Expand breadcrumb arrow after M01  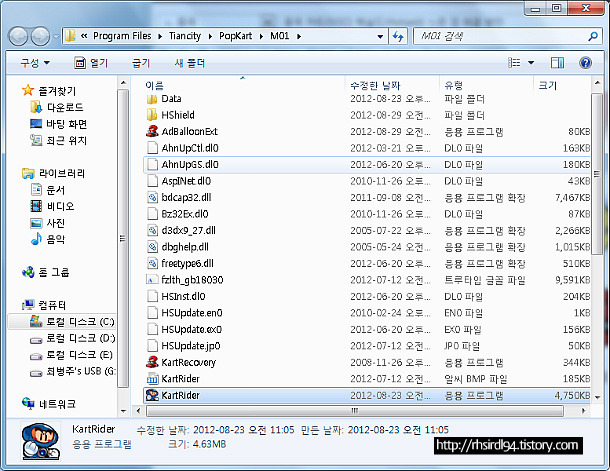(x=299, y=37)
